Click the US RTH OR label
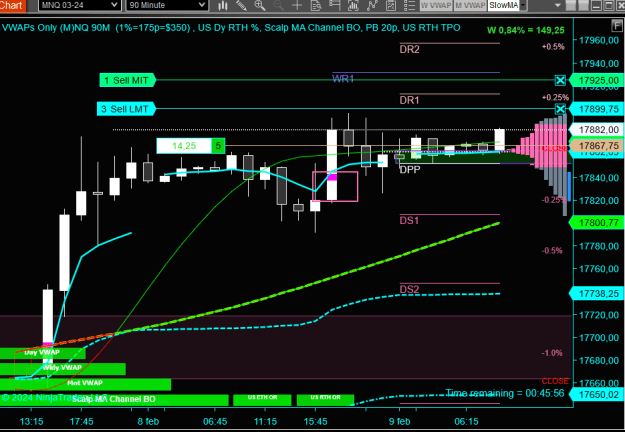The height and width of the screenshot is (432, 625). tap(326, 399)
